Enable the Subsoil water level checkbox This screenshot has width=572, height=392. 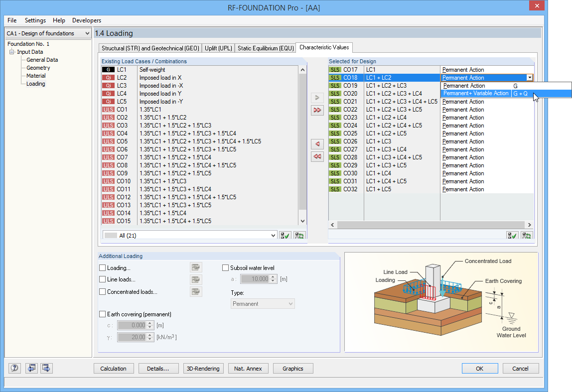225,267
